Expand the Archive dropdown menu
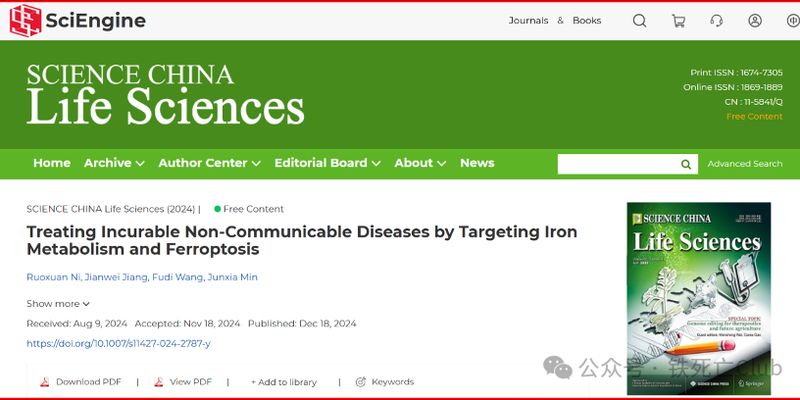The width and height of the screenshot is (800, 400). click(114, 163)
